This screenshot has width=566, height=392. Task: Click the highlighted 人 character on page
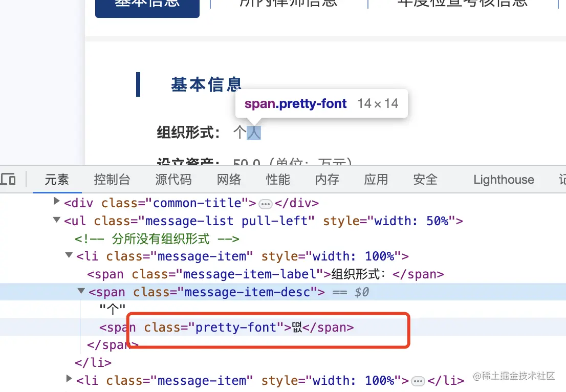[254, 133]
